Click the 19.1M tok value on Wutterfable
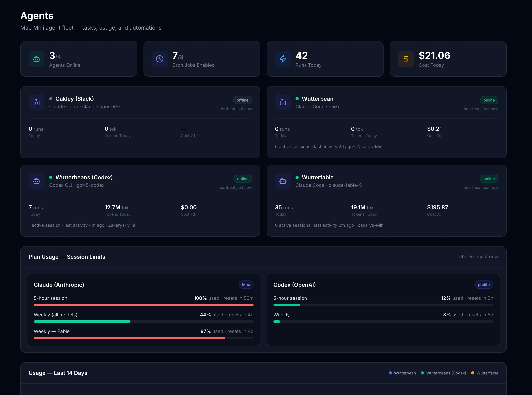Image resolution: width=532 pixels, height=395 pixels. coord(362,208)
